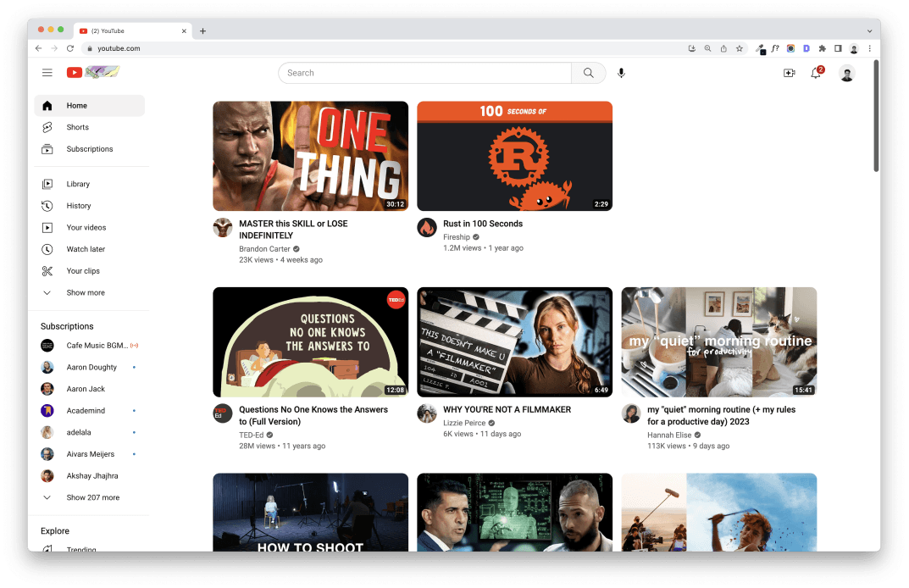This screenshot has width=909, height=588.
Task: Go to Shorts in sidebar
Action: pyautogui.click(x=78, y=127)
